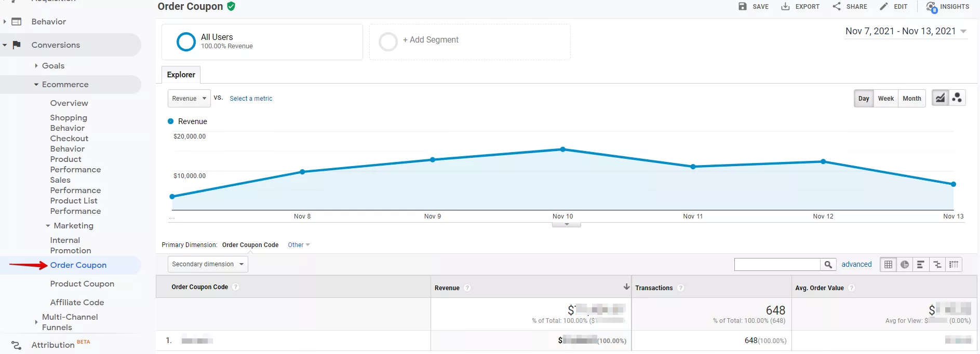
Task: Toggle Month granularity
Action: pos(911,99)
